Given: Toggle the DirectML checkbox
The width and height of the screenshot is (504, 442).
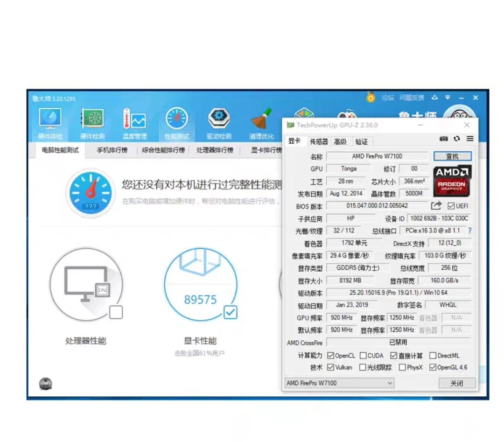Looking at the screenshot, I should pos(433,356).
